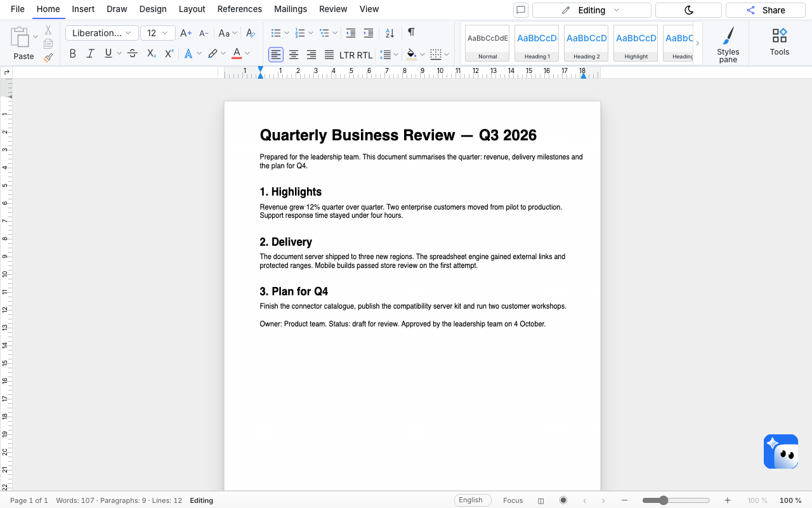
Task: Toggle Italic formatting
Action: click(x=90, y=54)
